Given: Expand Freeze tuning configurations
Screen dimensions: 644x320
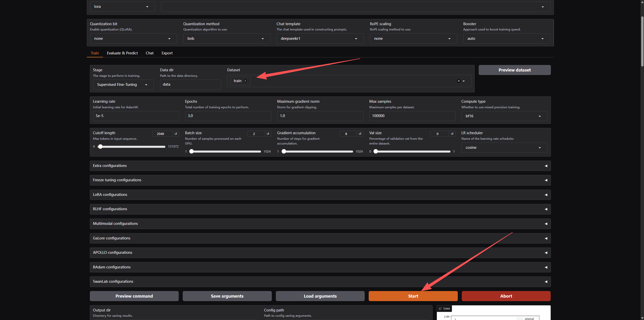Looking at the screenshot, I should [x=320, y=180].
